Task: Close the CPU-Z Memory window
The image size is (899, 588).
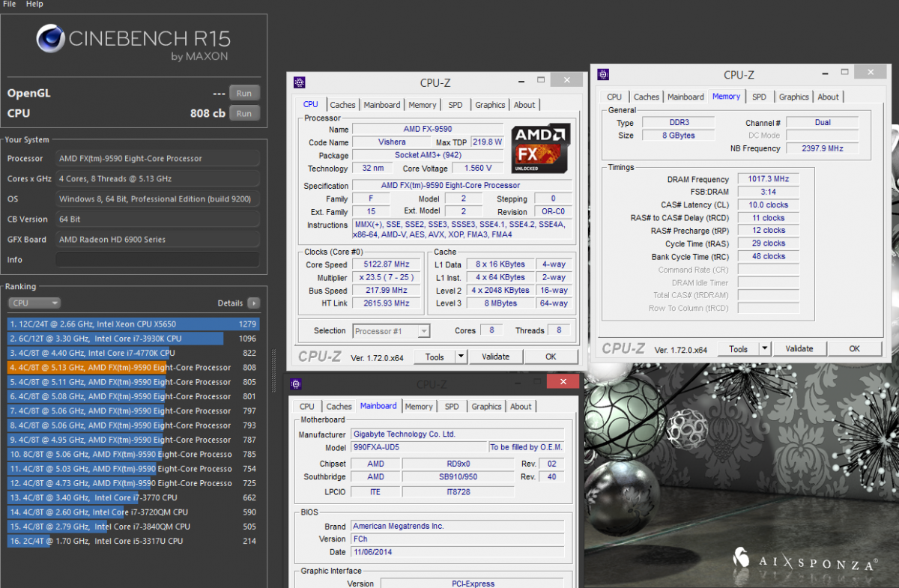Action: tap(871, 72)
